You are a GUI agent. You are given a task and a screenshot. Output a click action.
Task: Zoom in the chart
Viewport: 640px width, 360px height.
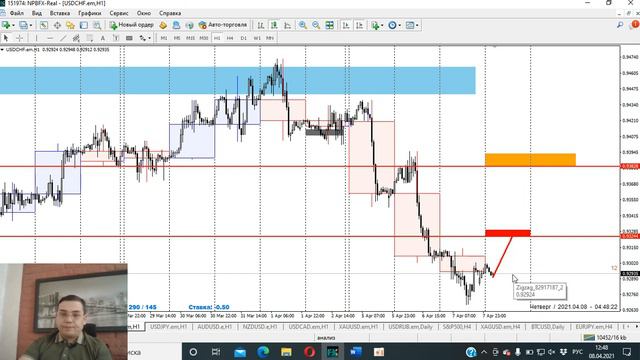(x=303, y=25)
